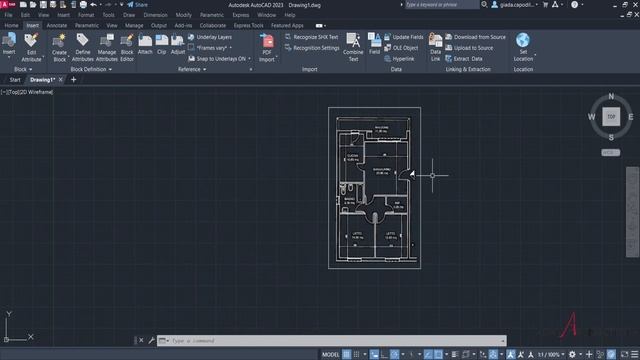Expand the Block Definition panel

click(91, 69)
